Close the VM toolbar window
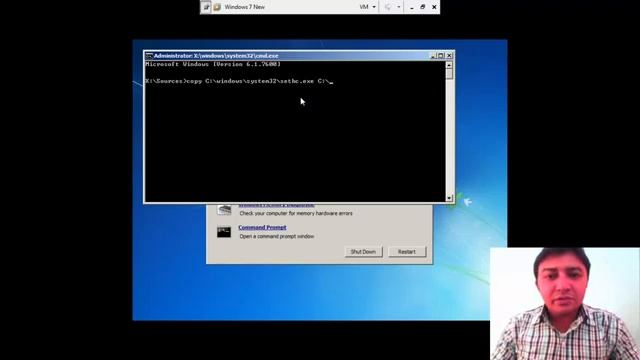This screenshot has height=360, width=640. pos(434,7)
